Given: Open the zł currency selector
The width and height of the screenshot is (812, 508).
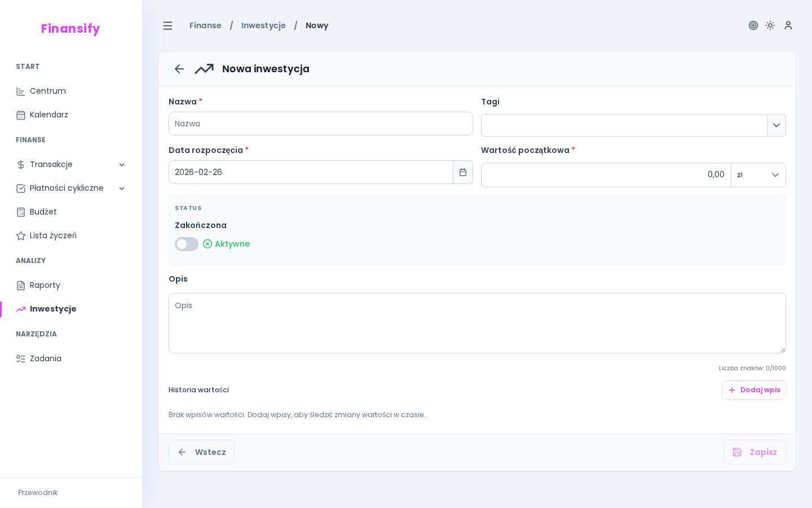Looking at the screenshot, I should [x=758, y=175].
